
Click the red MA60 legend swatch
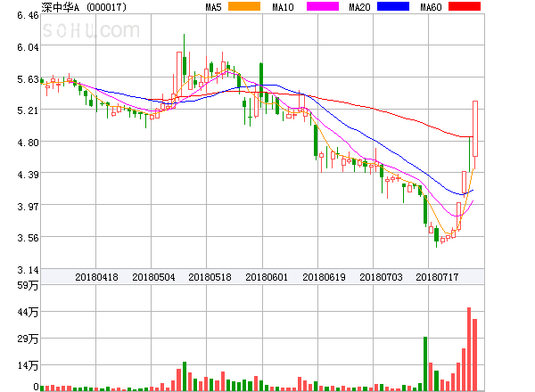465,6
